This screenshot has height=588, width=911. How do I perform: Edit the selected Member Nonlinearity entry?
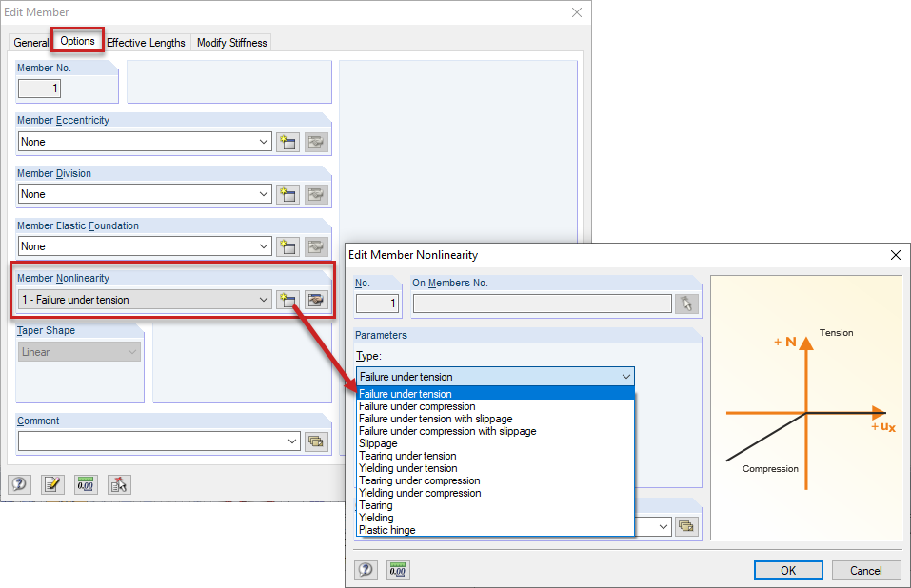pyautogui.click(x=315, y=299)
